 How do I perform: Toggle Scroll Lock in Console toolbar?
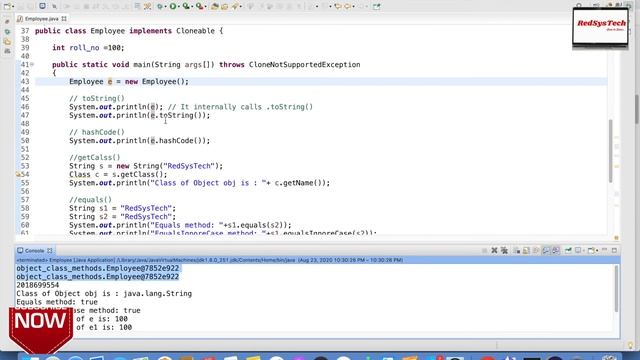(526, 251)
